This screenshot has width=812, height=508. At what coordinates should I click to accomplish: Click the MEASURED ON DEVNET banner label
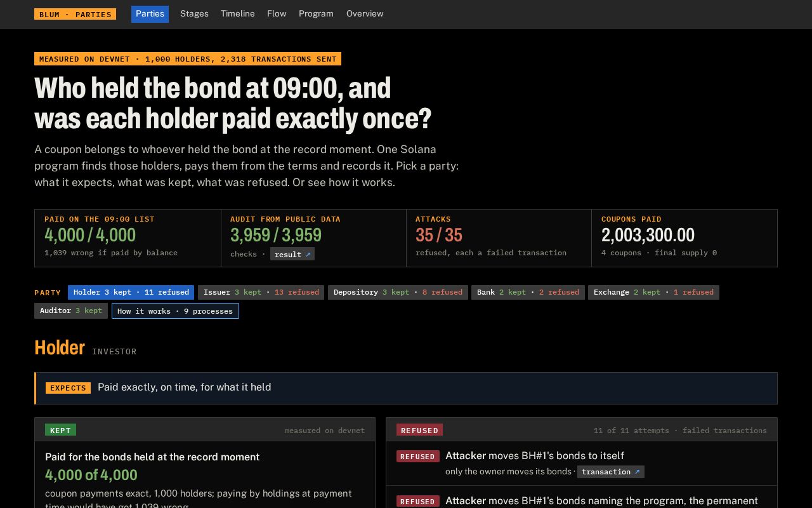(188, 59)
